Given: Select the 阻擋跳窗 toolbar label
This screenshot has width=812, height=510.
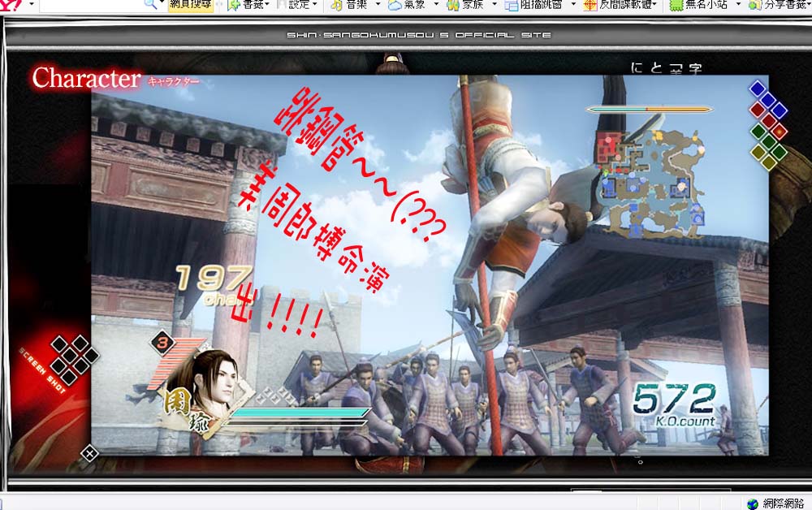Looking at the screenshot, I should [x=541, y=4].
